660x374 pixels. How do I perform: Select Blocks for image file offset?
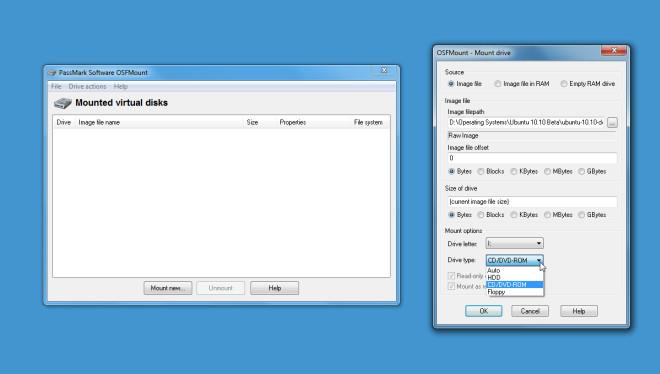[x=481, y=172]
